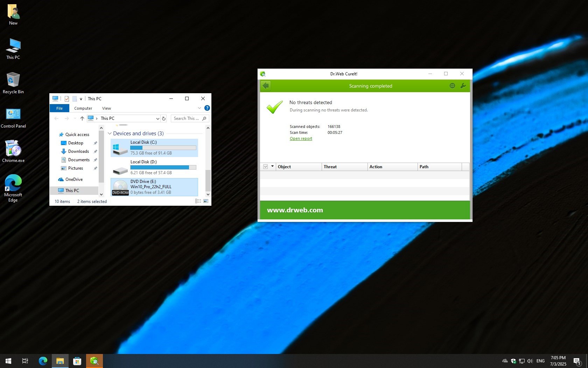588x368 pixels.
Task: Open Customize Quick Access Toolbar dropdown
Action: (x=81, y=99)
